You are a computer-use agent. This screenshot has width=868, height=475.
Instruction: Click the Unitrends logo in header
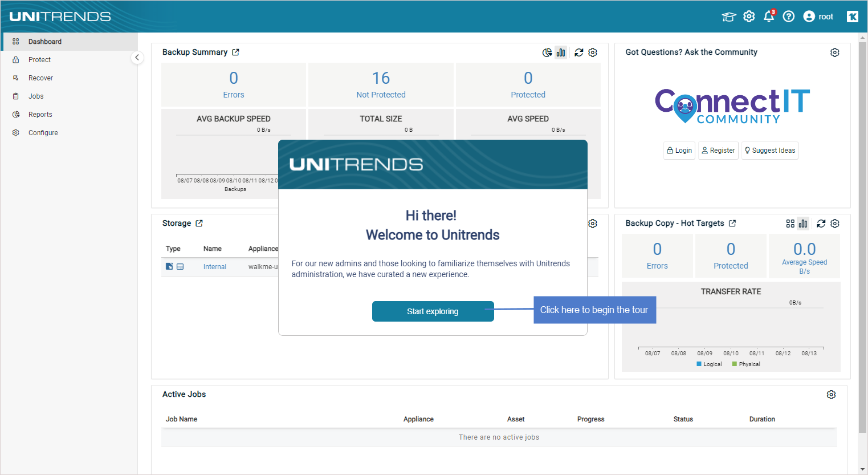[x=60, y=17]
